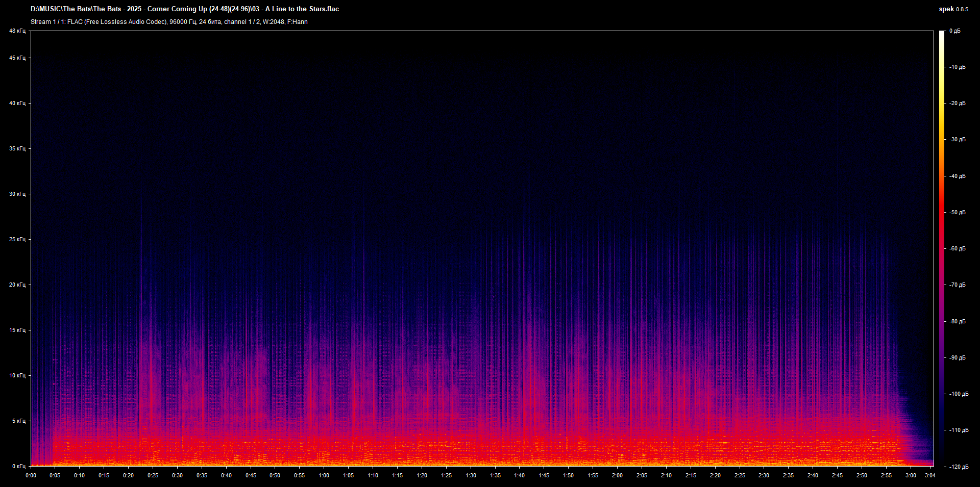Click the 10 кГц frequency axis label

click(x=17, y=376)
